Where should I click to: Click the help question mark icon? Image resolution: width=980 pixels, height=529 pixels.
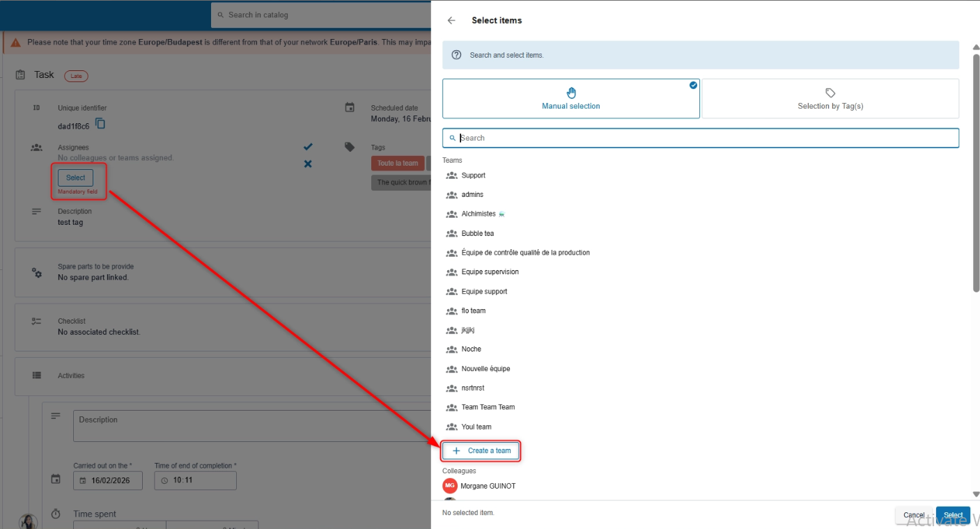[x=456, y=55]
